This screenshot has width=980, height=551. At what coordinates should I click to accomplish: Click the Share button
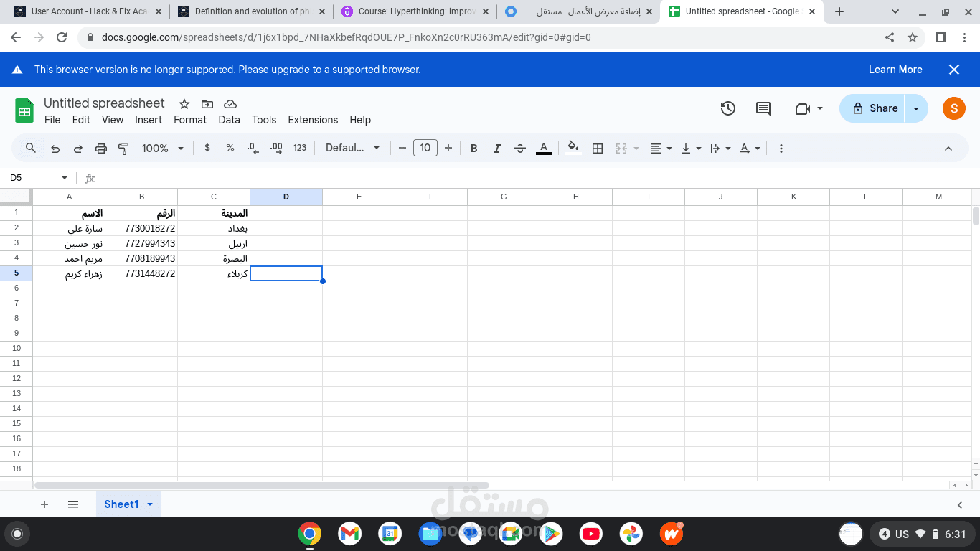pos(872,108)
